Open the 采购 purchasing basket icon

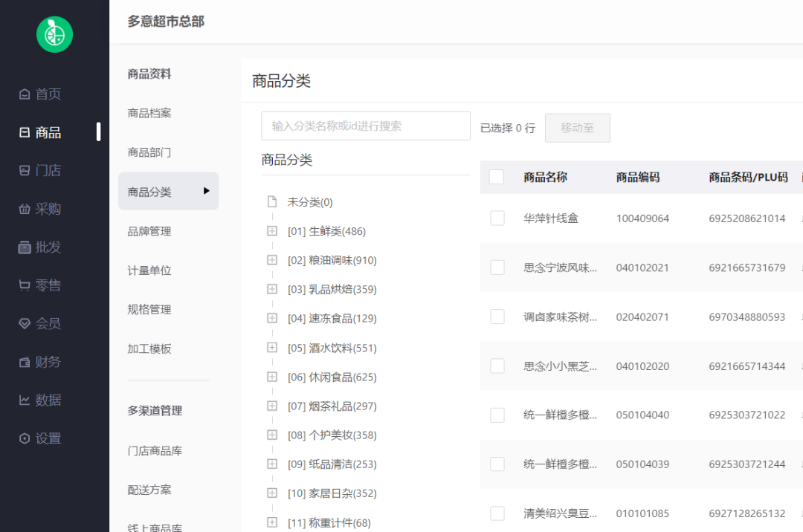click(25, 210)
